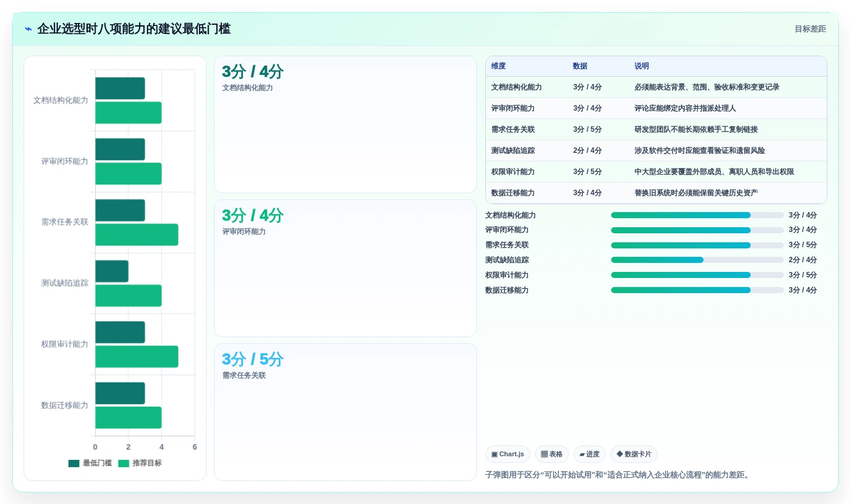
Task: Click the green 推荐目标 legend color box
Action: (x=123, y=464)
